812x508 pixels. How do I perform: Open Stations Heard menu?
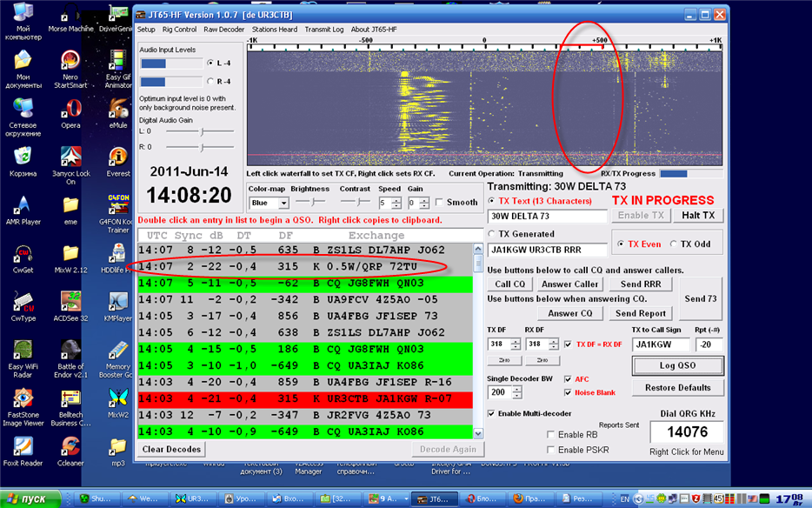tap(275, 30)
